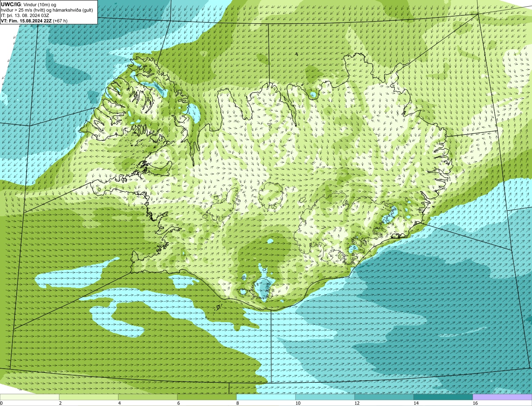Choose the 6–8 m/s olive green legend swatch

(207, 397)
